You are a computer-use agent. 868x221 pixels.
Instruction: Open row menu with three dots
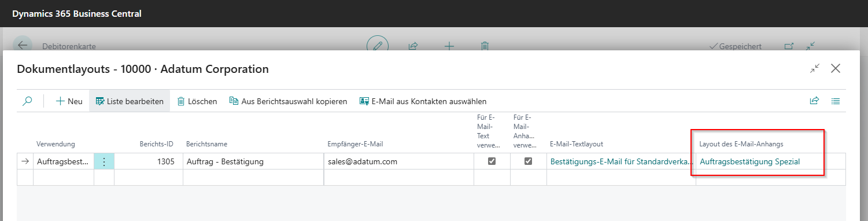click(104, 162)
